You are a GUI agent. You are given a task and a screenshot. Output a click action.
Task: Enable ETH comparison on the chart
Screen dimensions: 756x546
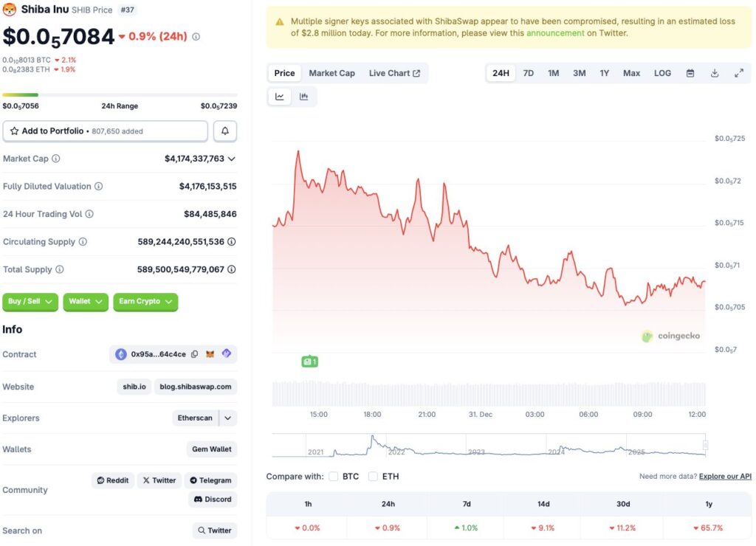click(x=373, y=476)
